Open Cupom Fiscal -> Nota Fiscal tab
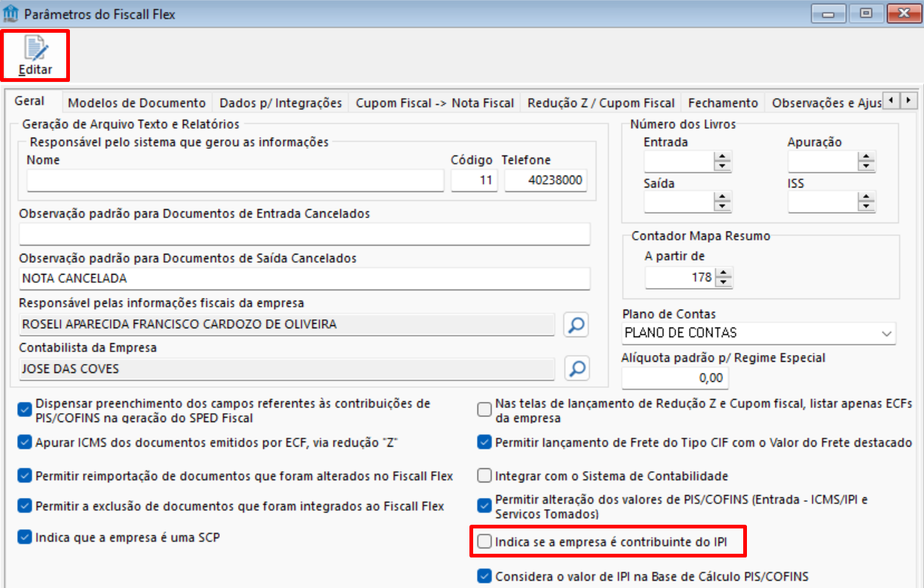924x588 pixels. (x=434, y=103)
